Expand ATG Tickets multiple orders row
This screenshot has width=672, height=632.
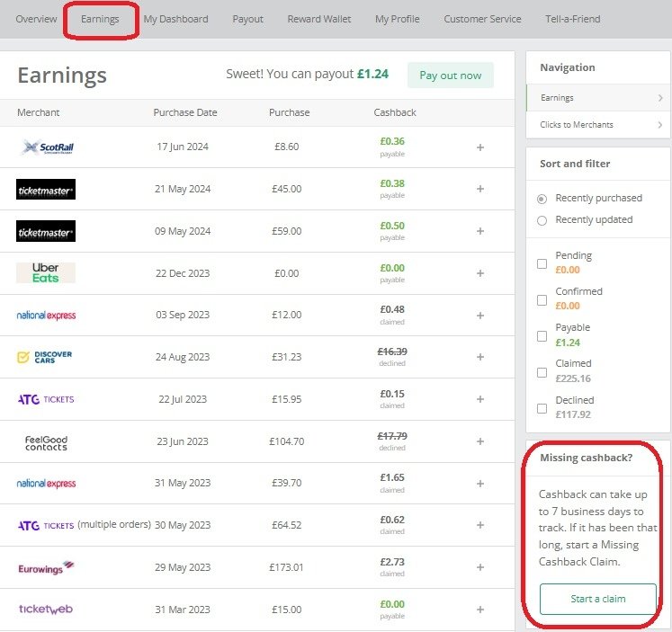pyautogui.click(x=480, y=525)
